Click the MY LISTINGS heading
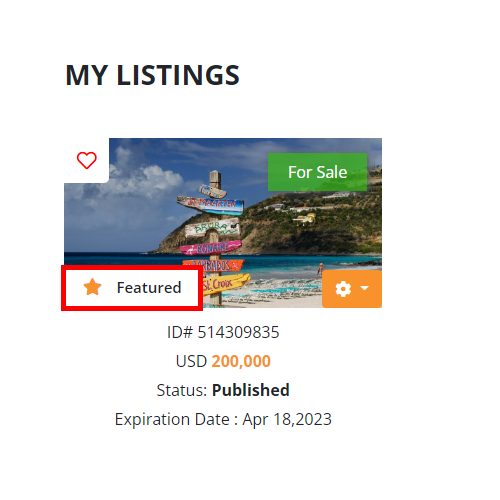 click(x=152, y=75)
